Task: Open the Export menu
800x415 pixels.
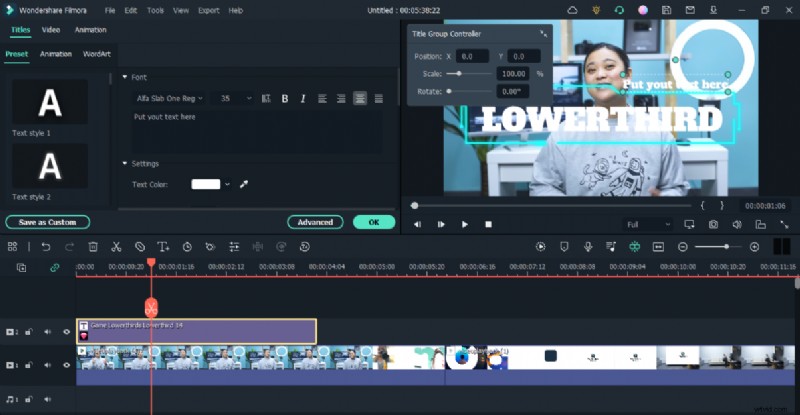Action: (x=208, y=10)
